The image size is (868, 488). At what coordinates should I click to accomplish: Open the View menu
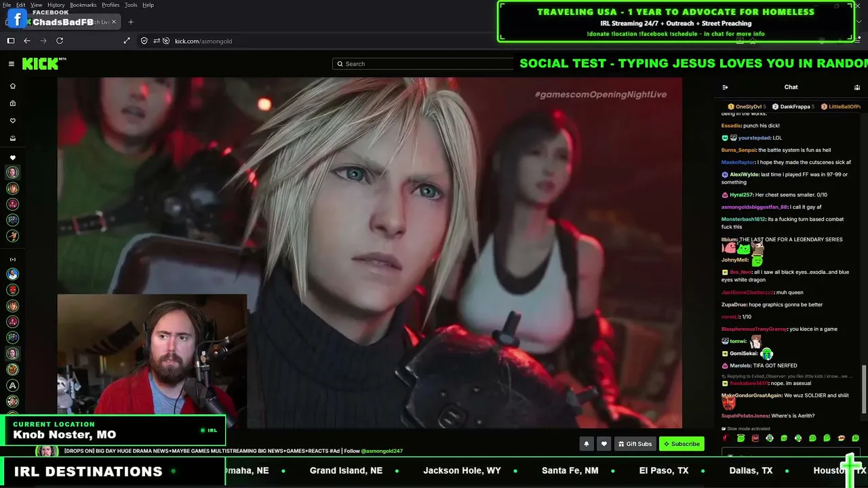click(36, 5)
